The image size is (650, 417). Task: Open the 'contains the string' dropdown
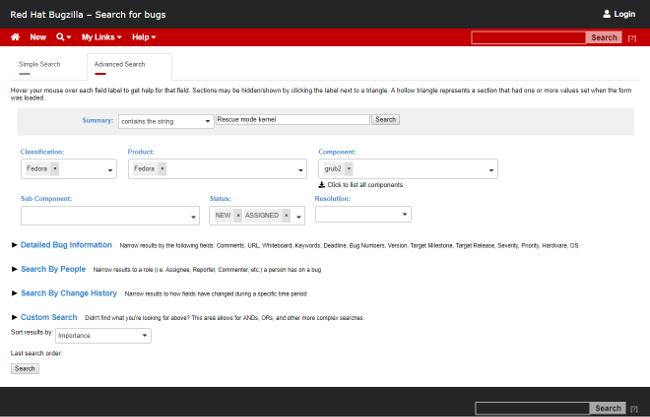coord(166,121)
